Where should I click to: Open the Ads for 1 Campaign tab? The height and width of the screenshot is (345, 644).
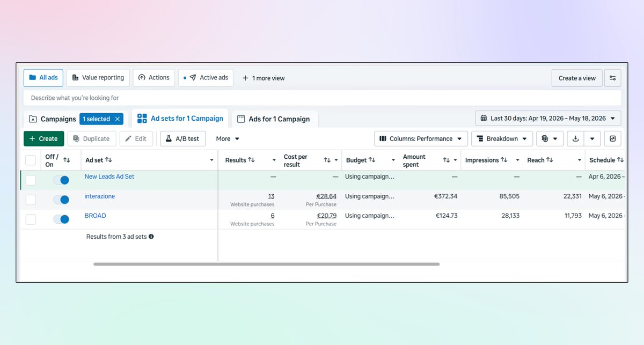coord(274,119)
